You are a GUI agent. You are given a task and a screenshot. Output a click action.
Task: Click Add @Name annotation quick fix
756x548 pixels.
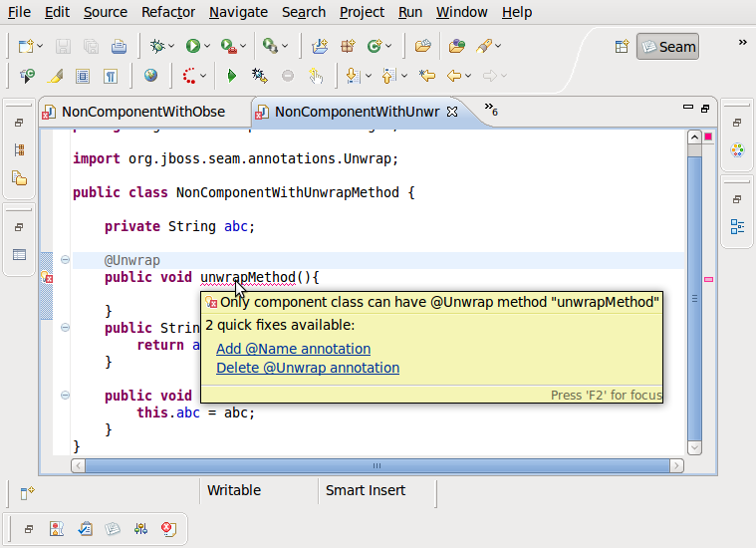pos(293,349)
